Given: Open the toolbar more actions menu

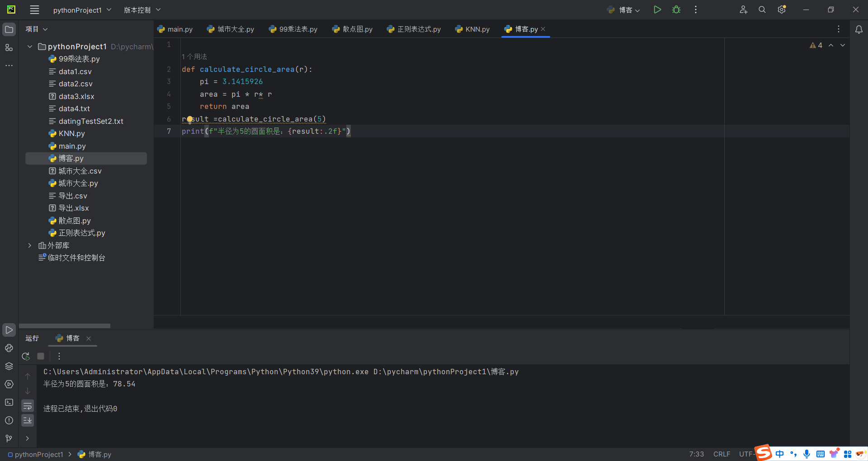Looking at the screenshot, I should click(x=696, y=9).
